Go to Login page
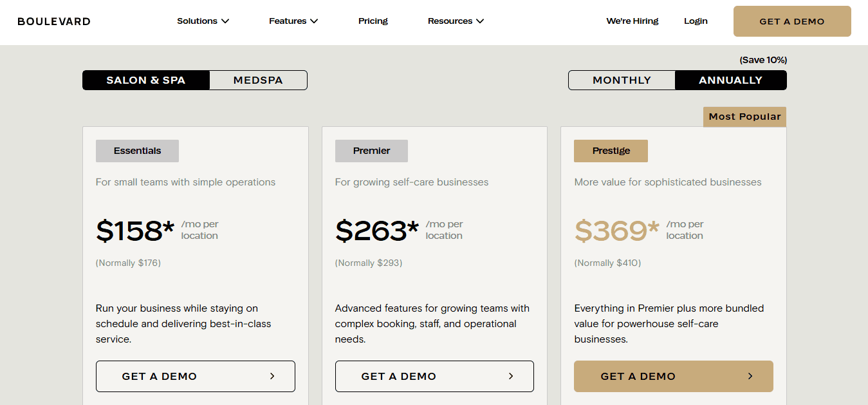This screenshot has height=405, width=868. (696, 21)
